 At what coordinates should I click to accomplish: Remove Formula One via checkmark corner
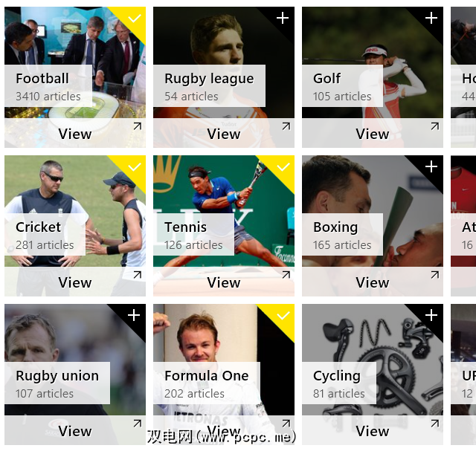click(283, 315)
